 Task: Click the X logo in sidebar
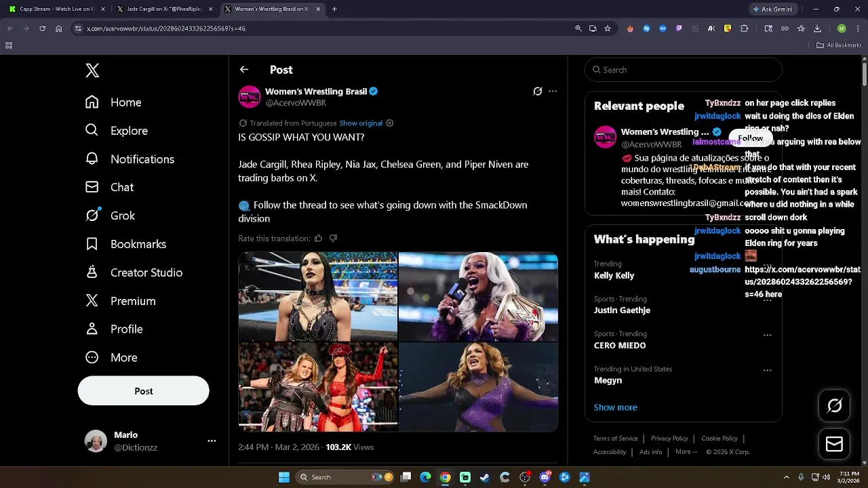point(92,70)
